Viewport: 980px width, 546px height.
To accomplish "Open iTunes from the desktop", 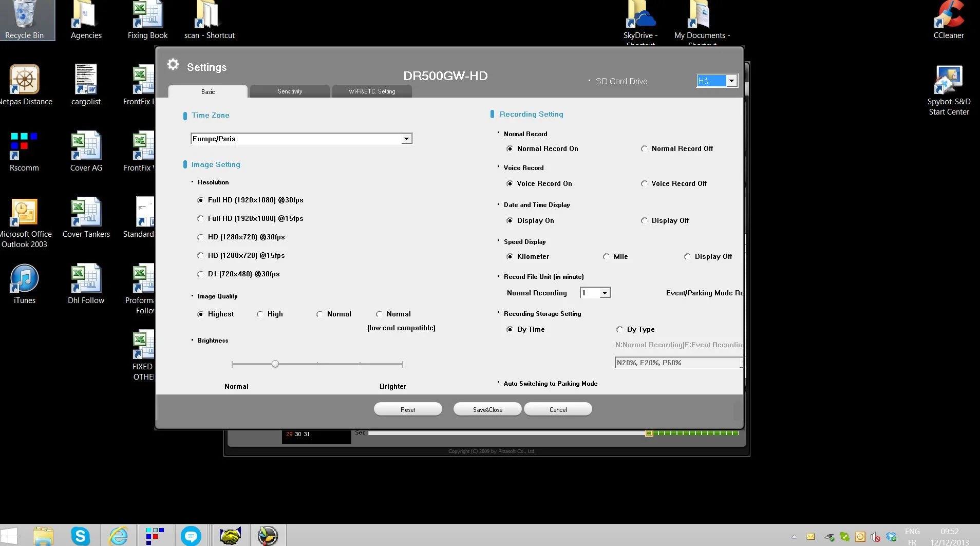I will click(24, 284).
